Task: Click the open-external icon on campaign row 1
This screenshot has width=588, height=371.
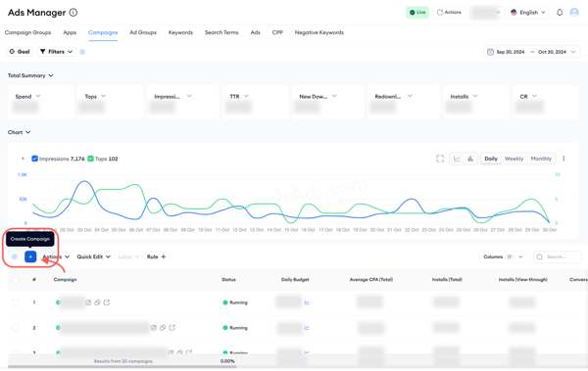Action: click(107, 302)
